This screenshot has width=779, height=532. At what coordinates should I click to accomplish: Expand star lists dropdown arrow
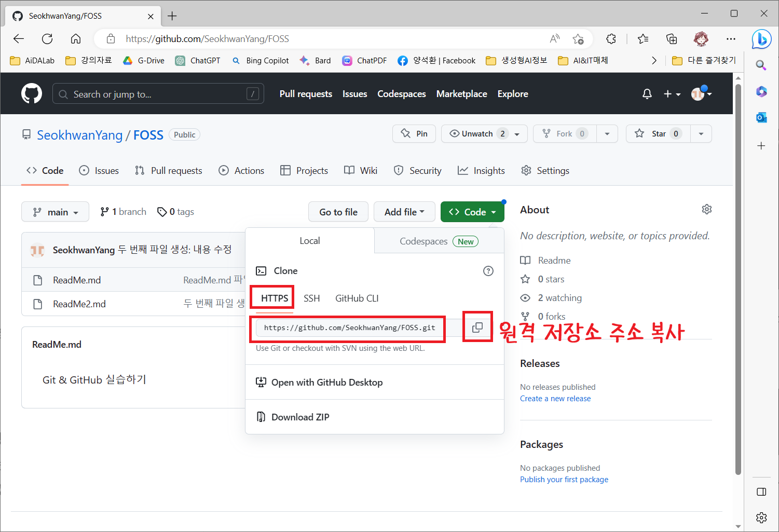pyautogui.click(x=701, y=134)
